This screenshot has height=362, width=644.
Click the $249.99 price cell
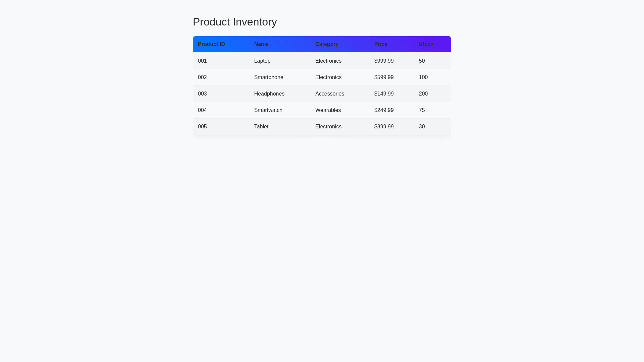[384, 110]
